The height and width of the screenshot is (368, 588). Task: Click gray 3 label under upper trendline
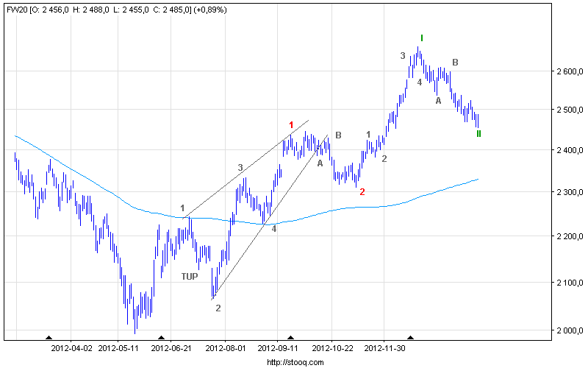[240, 168]
